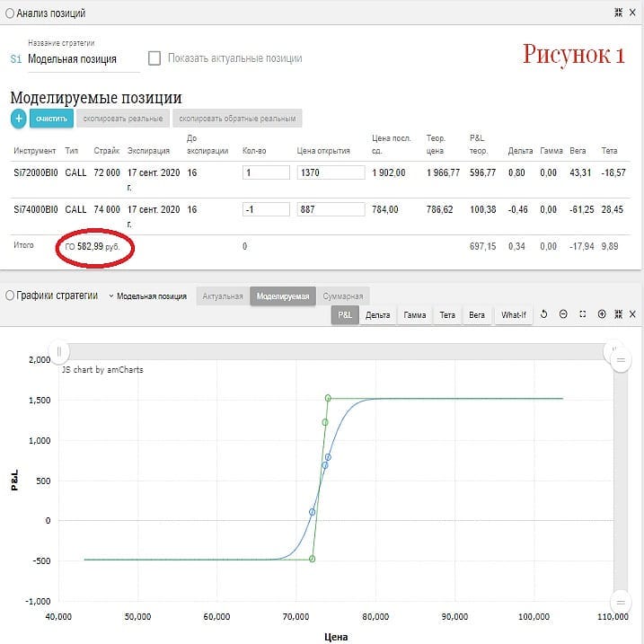The image size is (644, 644).
Task: Click the Si ticker label beside strategy name
Action: (16, 59)
